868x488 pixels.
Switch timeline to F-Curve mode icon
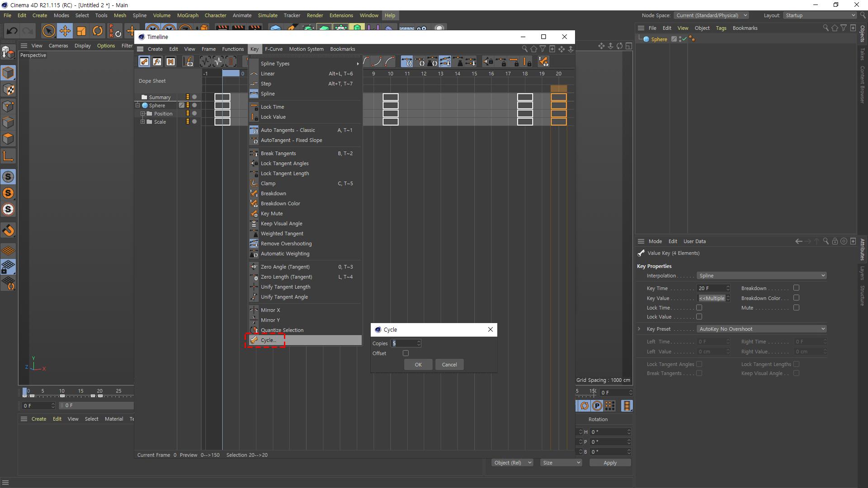coord(157,62)
